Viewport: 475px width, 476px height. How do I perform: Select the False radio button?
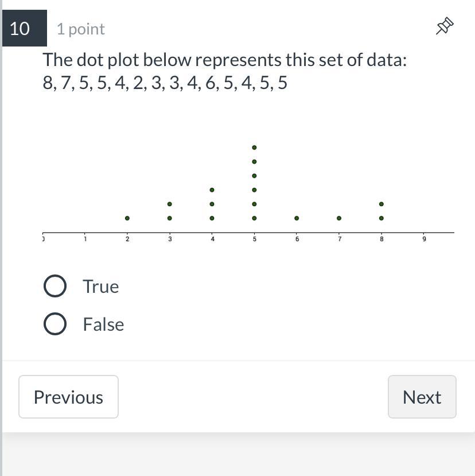coord(55,324)
